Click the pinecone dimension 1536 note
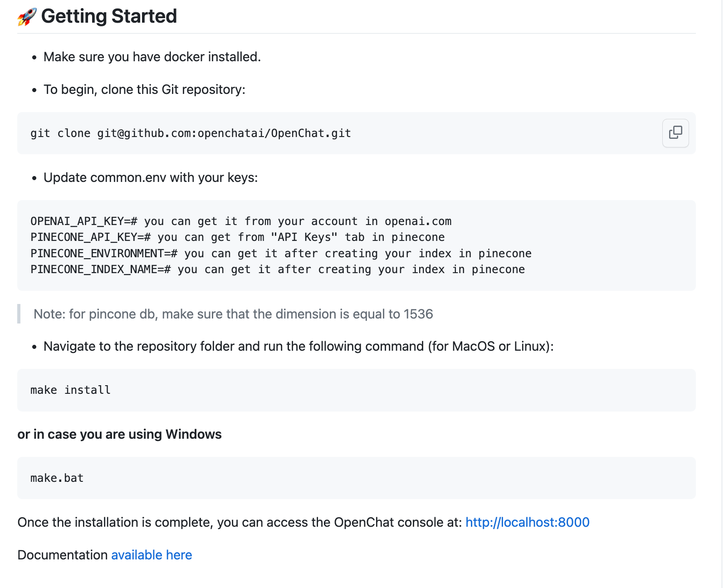Screen dimensions: 724x588 click(233, 314)
